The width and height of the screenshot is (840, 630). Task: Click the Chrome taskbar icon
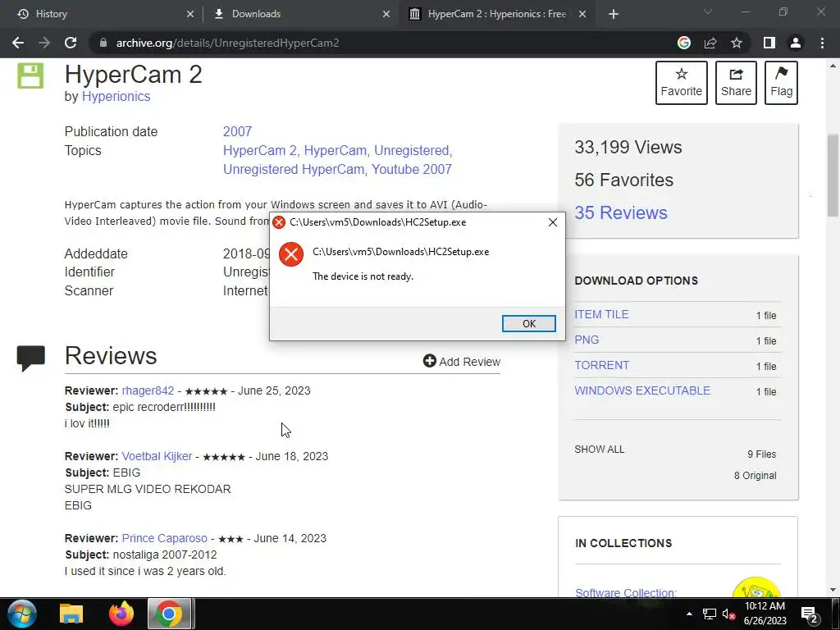coord(169,614)
